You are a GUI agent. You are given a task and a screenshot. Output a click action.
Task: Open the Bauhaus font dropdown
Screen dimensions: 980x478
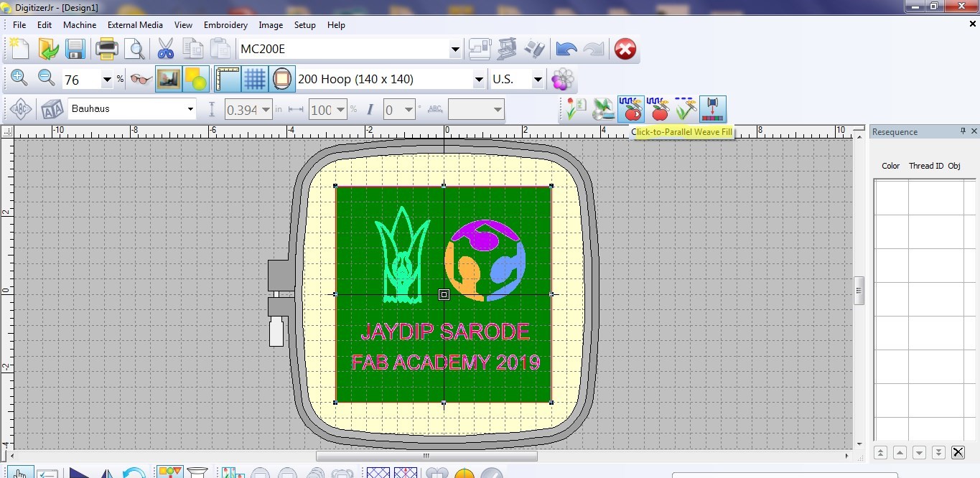(190, 109)
